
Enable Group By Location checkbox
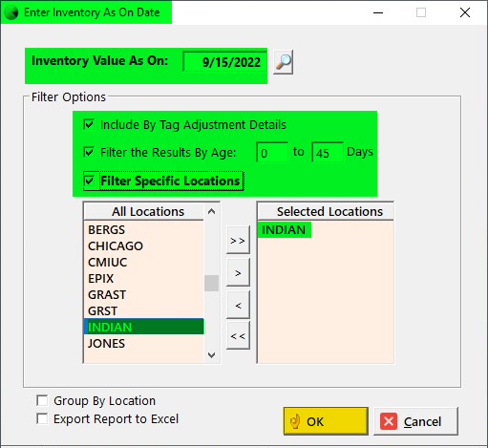42,400
